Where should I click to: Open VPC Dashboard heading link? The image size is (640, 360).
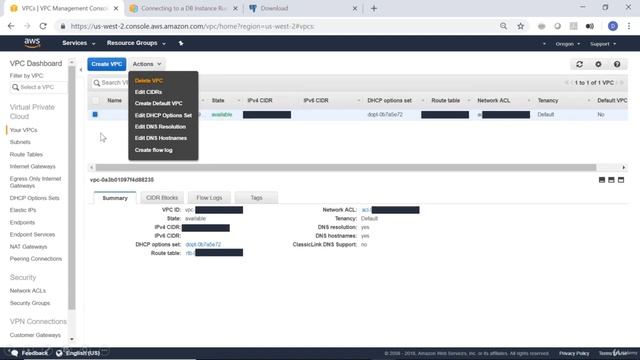(x=36, y=64)
